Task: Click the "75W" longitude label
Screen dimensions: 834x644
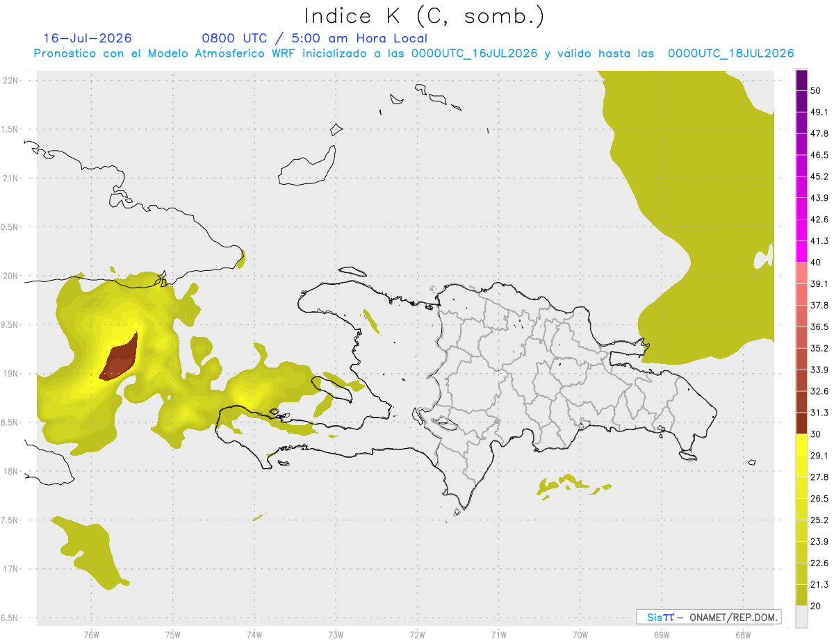Action: pos(172,635)
